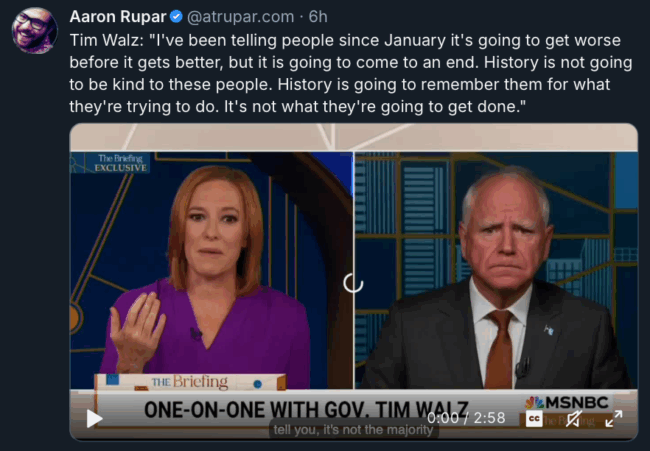650x451 pixels.
Task: Open the video in fullscreen mode
Action: (614, 419)
